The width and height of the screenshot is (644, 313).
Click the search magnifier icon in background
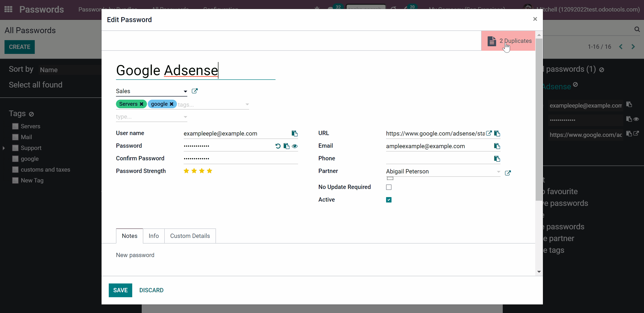[637, 29]
